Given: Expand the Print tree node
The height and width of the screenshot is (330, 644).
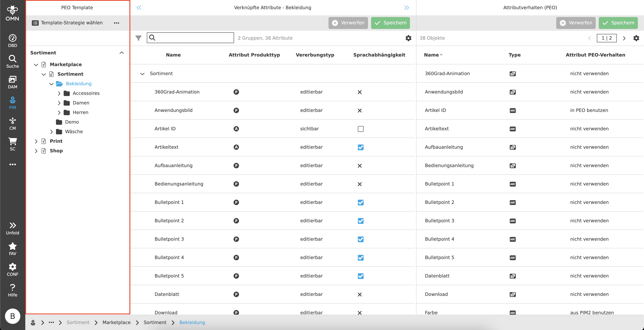Looking at the screenshot, I should point(36,141).
